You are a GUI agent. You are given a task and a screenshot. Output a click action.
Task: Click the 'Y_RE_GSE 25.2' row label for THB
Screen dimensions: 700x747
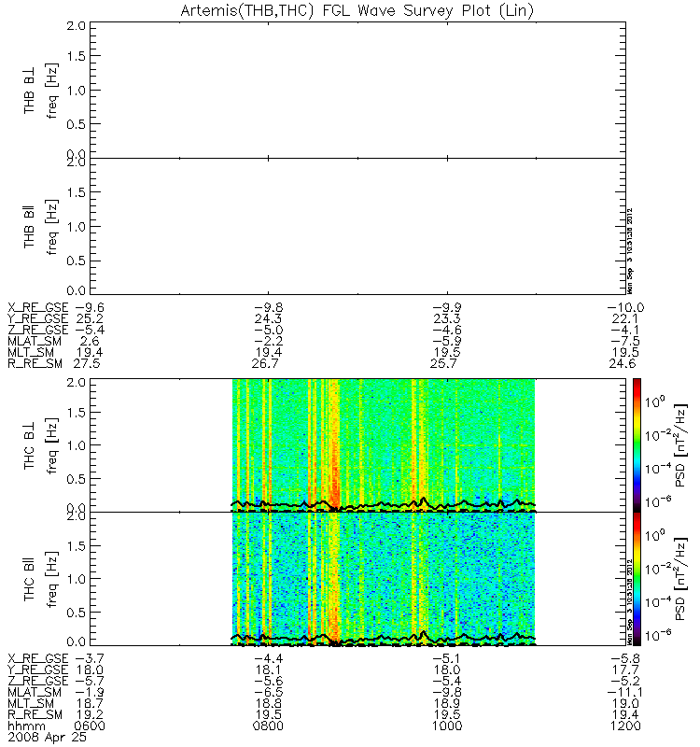pyautogui.click(x=55, y=318)
